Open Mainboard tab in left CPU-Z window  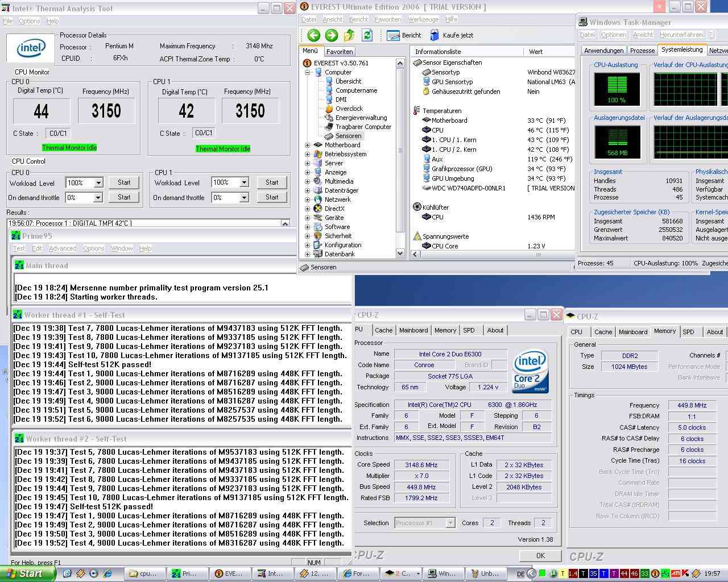413,330
